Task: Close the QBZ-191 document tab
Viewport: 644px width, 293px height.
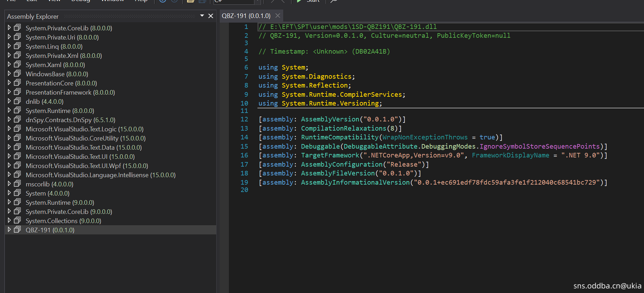Action: click(x=278, y=16)
